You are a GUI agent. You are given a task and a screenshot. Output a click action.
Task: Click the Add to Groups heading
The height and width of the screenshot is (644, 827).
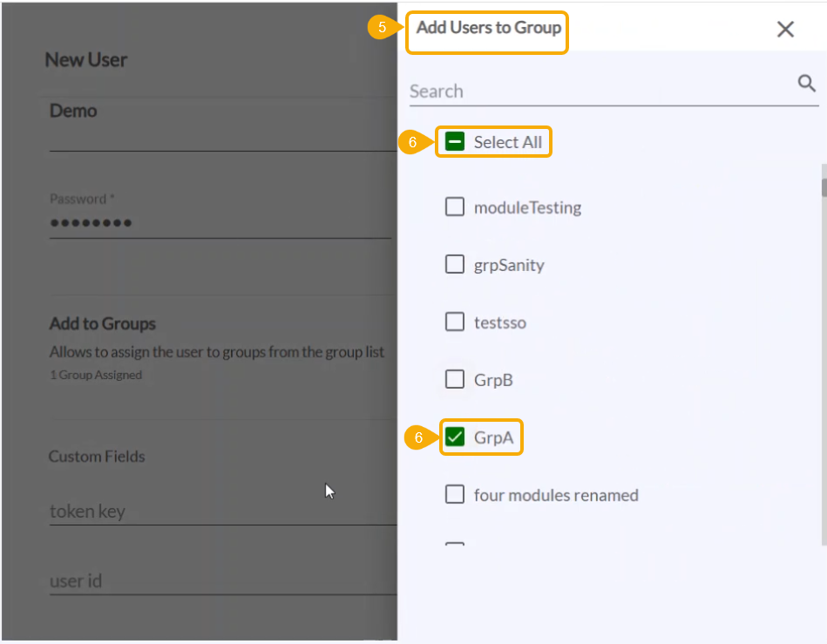point(103,323)
